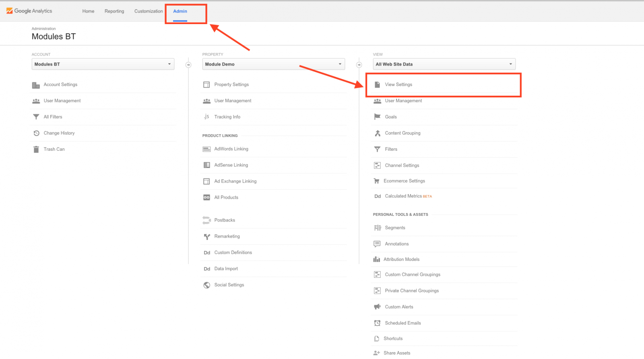Open the Goals link
The height and width of the screenshot is (359, 644).
[x=391, y=117]
